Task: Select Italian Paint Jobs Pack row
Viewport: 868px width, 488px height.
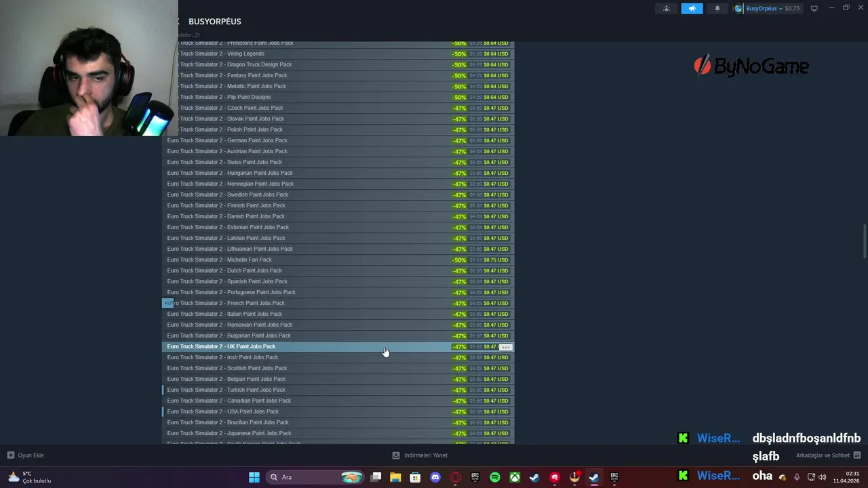Action: (x=338, y=314)
